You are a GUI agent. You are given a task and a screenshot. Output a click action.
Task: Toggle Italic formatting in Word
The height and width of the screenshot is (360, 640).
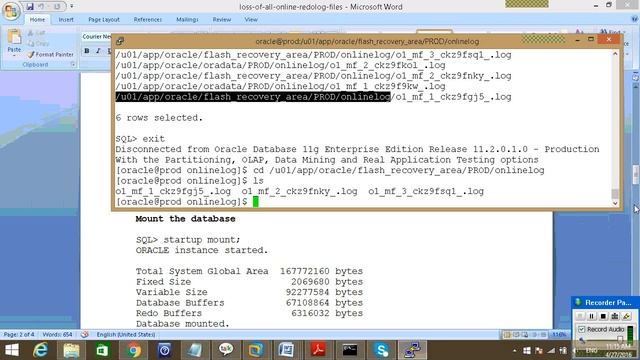pyautogui.click(x=98, y=51)
